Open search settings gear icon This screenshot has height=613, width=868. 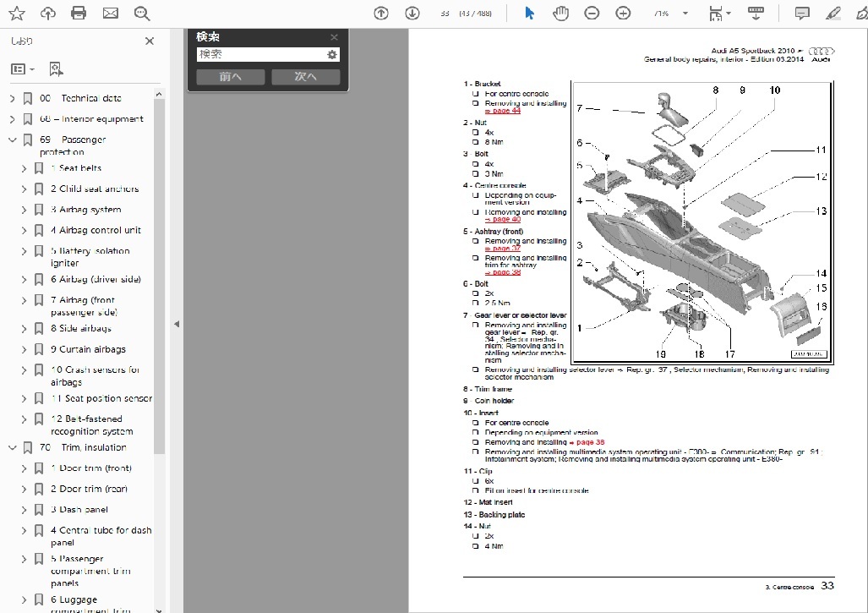[331, 54]
